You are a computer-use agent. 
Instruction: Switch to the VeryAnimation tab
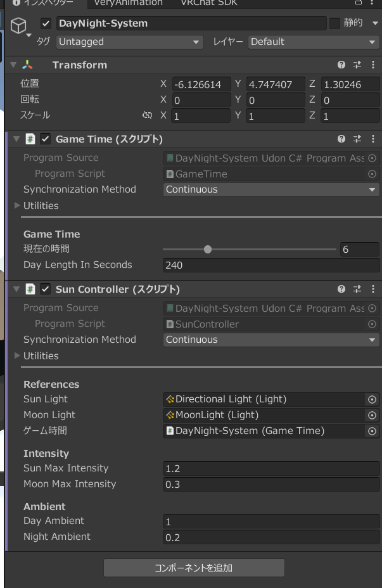point(128,3)
